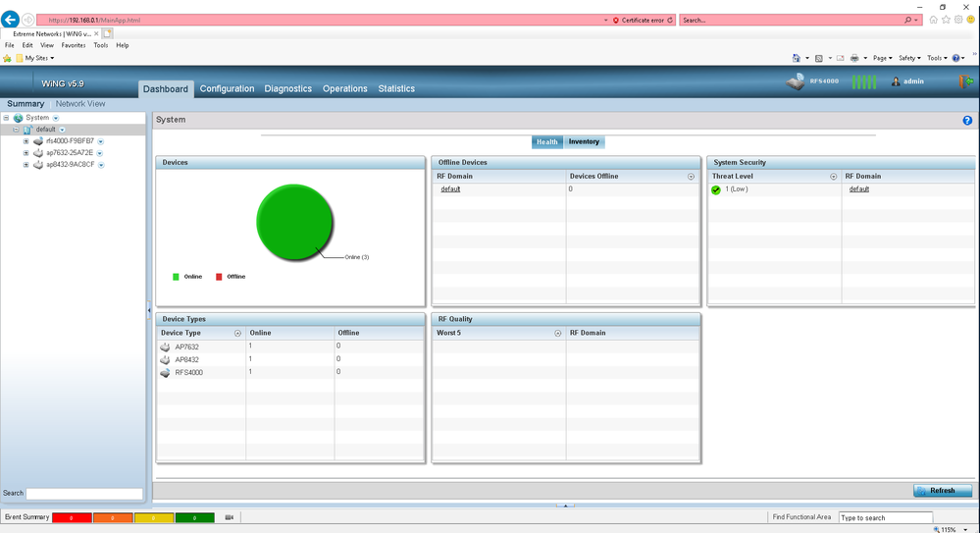Click the RFS4000 device type icon
Viewport: 980px width, 533px height.
coord(165,373)
